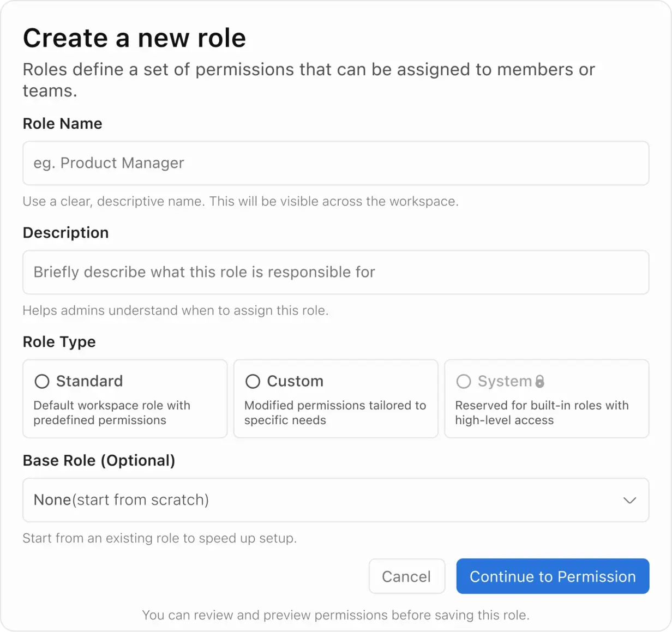
Task: Click the lock icon beside System
Action: tap(539, 381)
